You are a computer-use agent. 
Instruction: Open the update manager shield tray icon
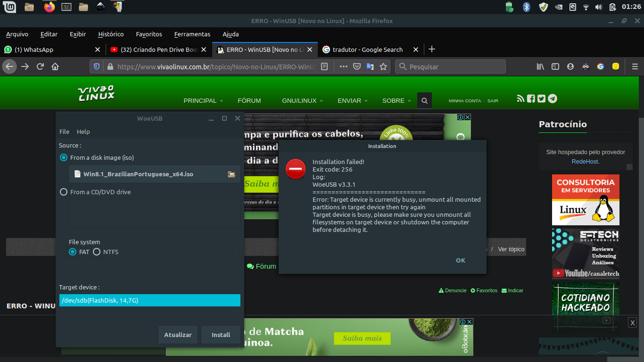[x=544, y=7]
